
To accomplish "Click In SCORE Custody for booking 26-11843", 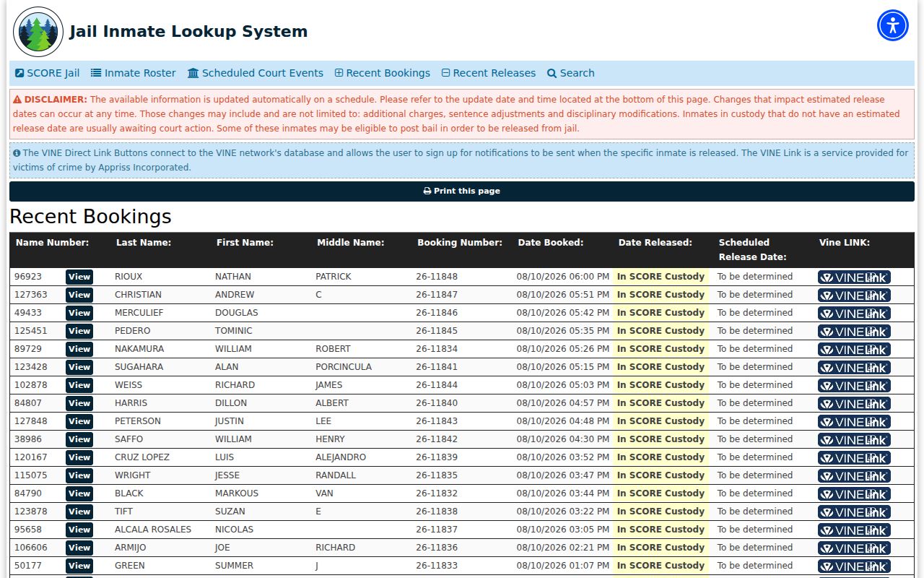I will tap(661, 421).
